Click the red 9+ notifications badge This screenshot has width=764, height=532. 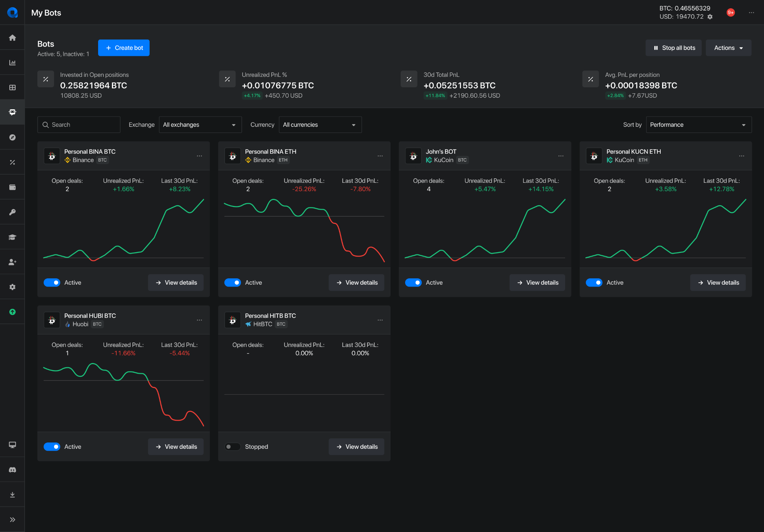[x=730, y=13]
